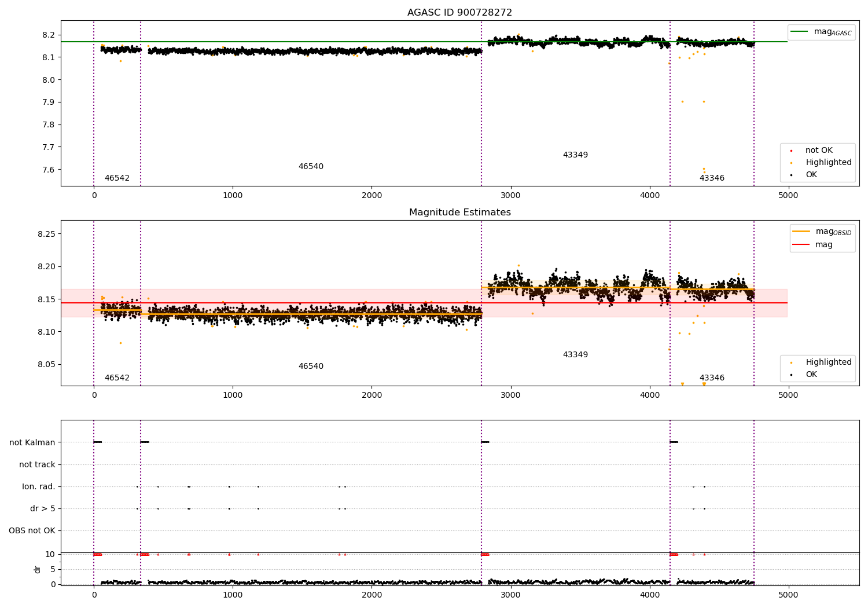
Task: Click the 'AGASC ID 900728272' plot title
Action: click(x=459, y=13)
